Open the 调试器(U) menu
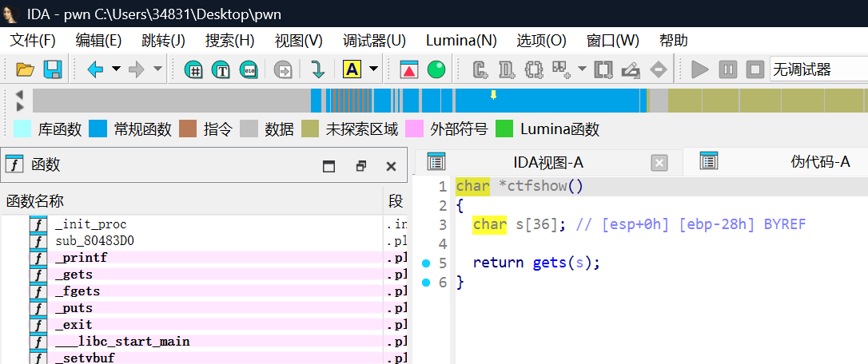Image resolution: width=868 pixels, height=364 pixels. [x=374, y=41]
